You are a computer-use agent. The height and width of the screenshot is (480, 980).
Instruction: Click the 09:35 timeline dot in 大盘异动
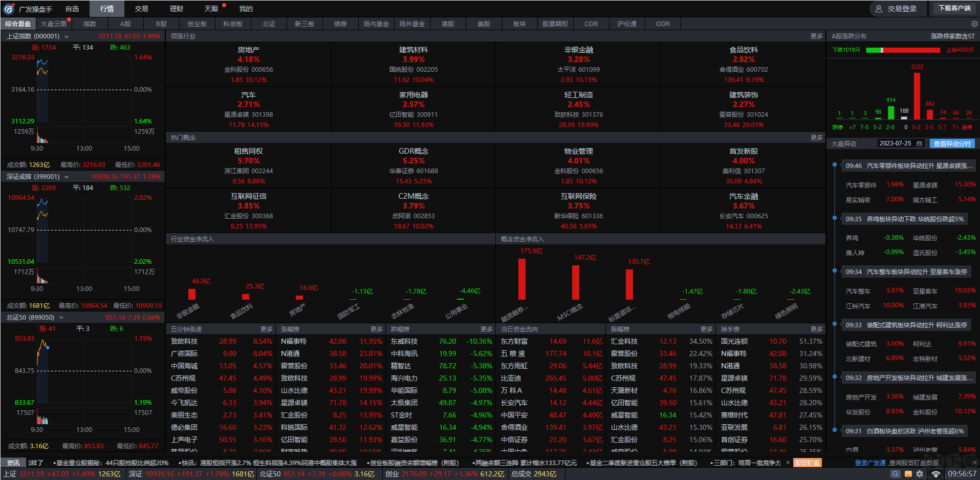point(835,218)
